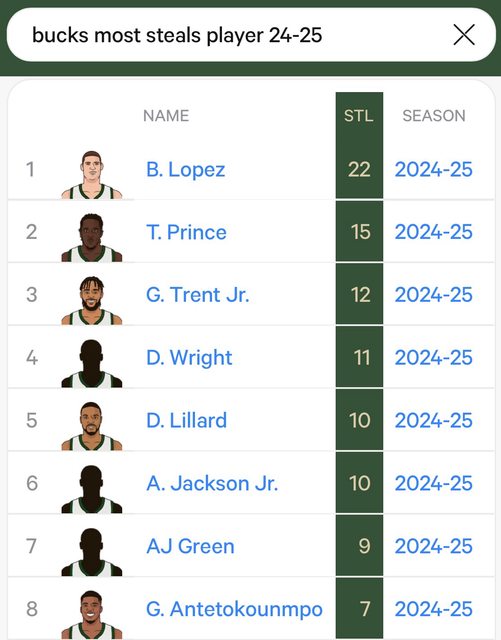Select G. Trent Jr. player portrait
The image size is (501, 640).
(x=92, y=300)
